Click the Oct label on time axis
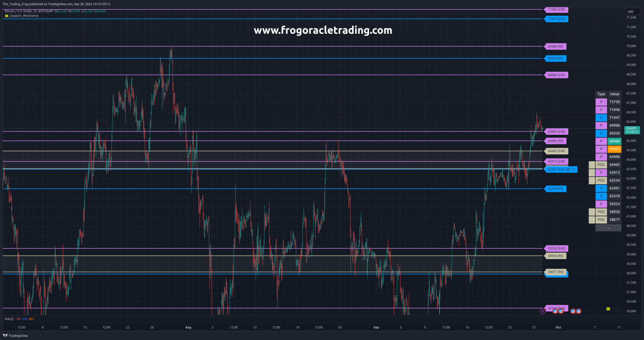This screenshot has width=644, height=340. coord(558,328)
